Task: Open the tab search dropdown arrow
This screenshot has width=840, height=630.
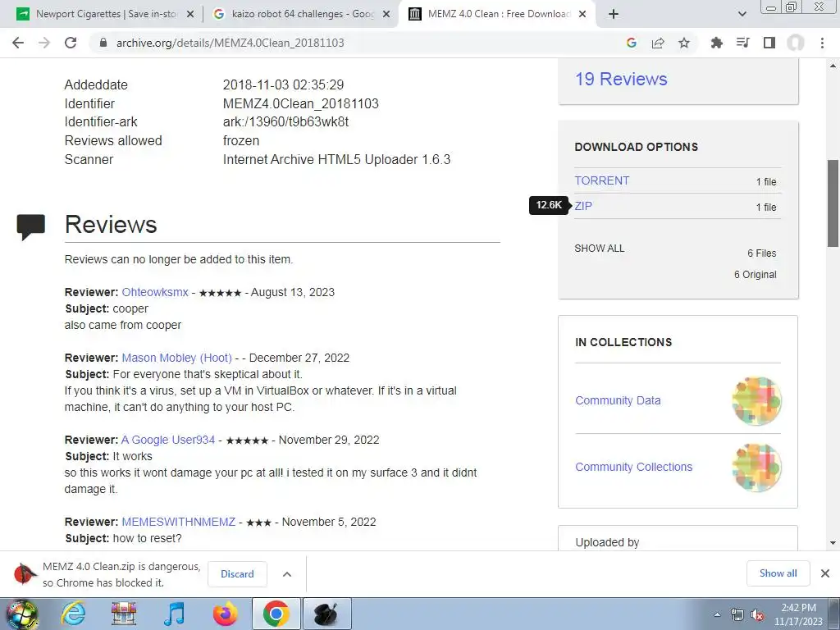Action: [742, 14]
